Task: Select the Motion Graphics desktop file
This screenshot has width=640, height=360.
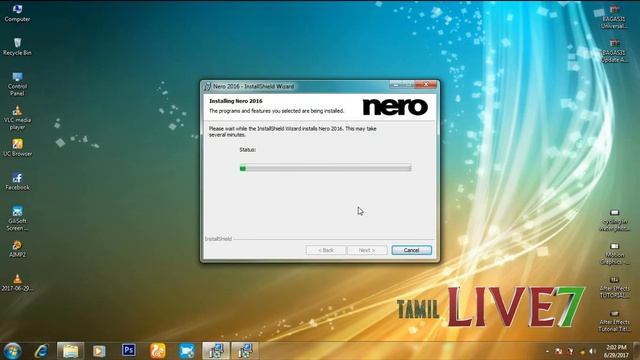Action: click(614, 253)
